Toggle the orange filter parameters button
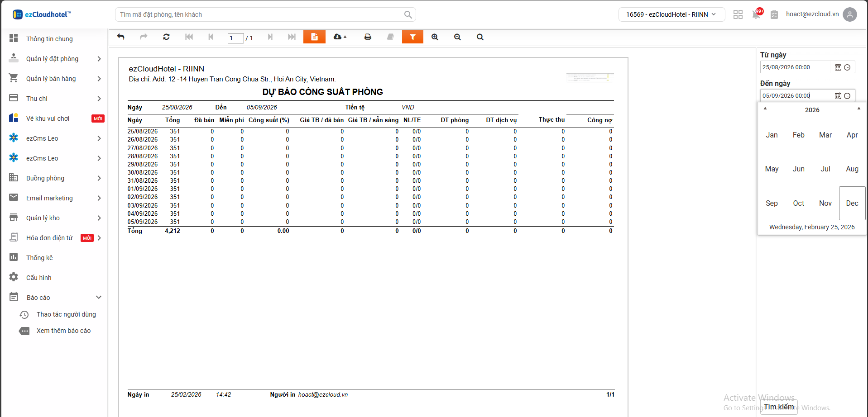Viewport: 868px width, 417px height. (x=412, y=37)
